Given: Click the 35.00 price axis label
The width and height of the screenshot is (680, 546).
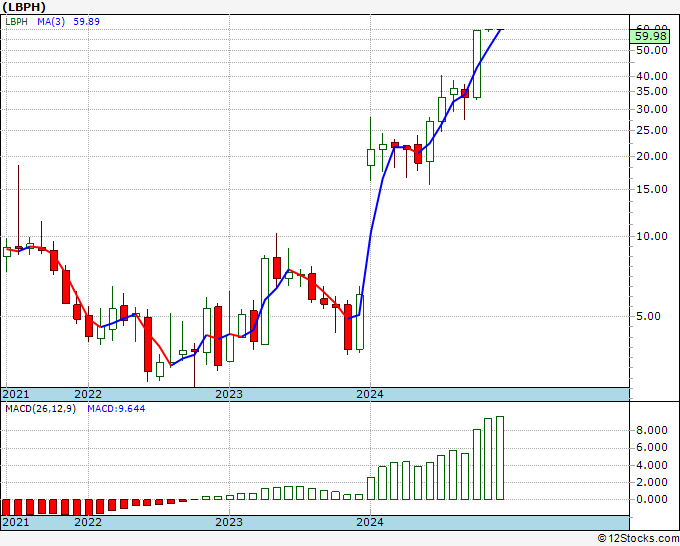Looking at the screenshot, I should pos(652,92).
